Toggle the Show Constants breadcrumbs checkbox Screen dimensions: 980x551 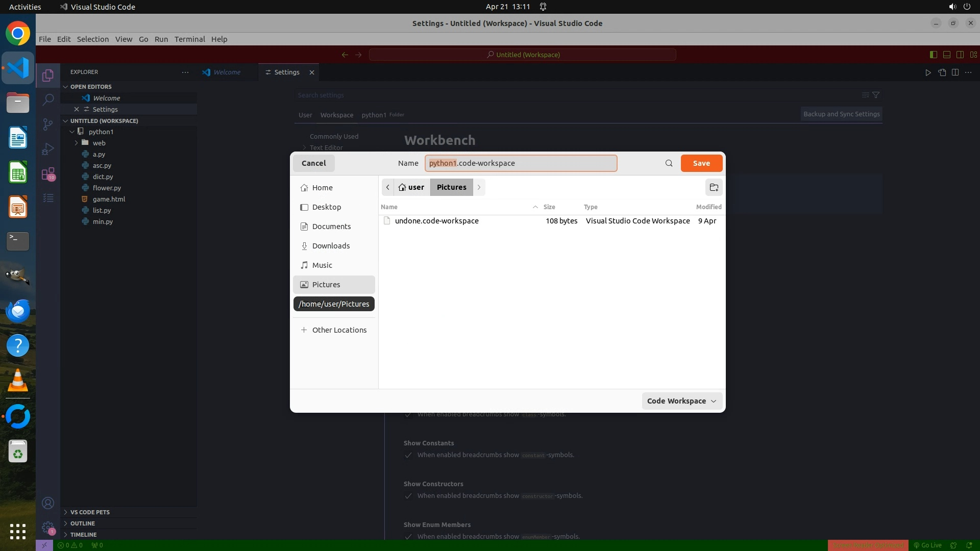(408, 455)
